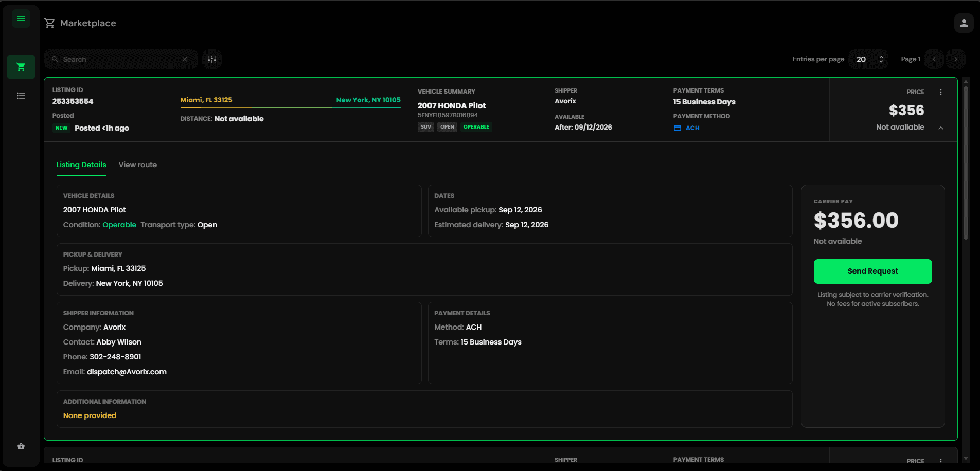This screenshot has height=471, width=980.
Task: Focus the Search input field
Action: tap(121, 59)
